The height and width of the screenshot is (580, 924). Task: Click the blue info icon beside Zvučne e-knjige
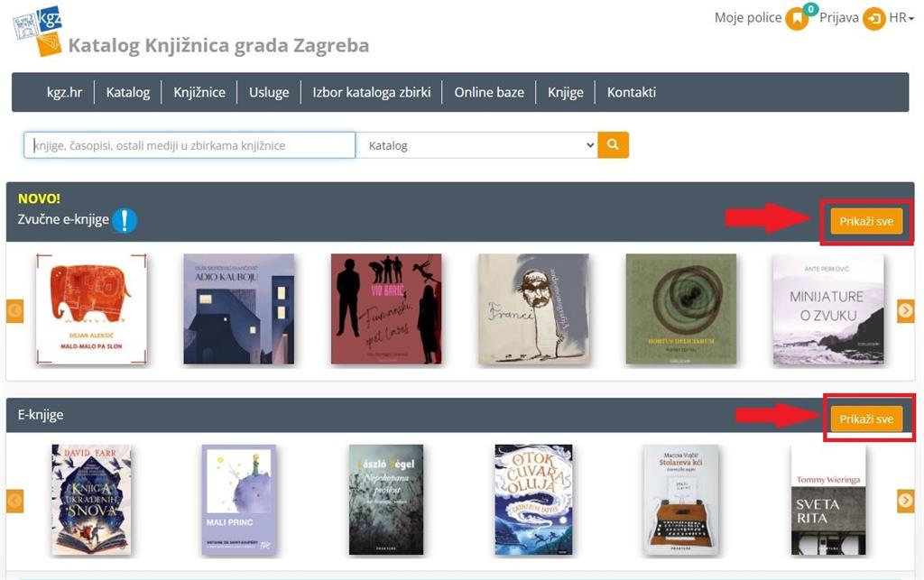point(125,220)
